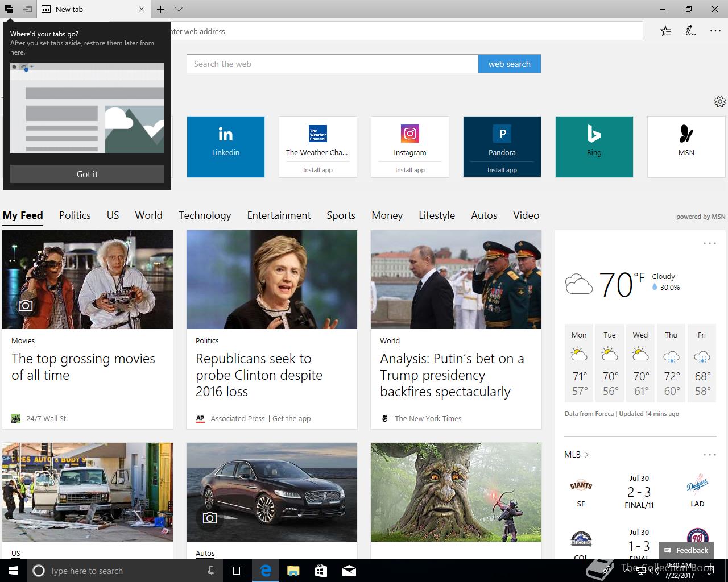Image resolution: width=728 pixels, height=582 pixels.
Task: Open the Favorites hub star icon
Action: [665, 31]
